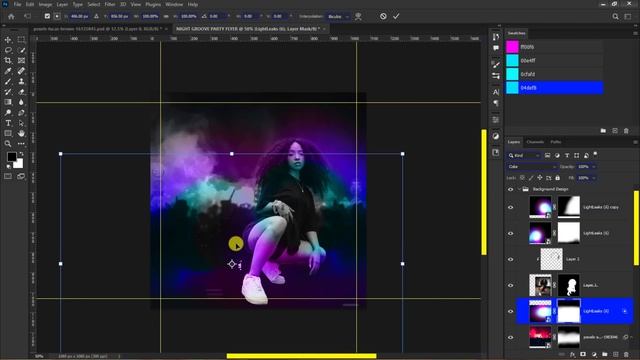
Task: Toggle maintain aspect ratio link icon
Action: (166, 16)
